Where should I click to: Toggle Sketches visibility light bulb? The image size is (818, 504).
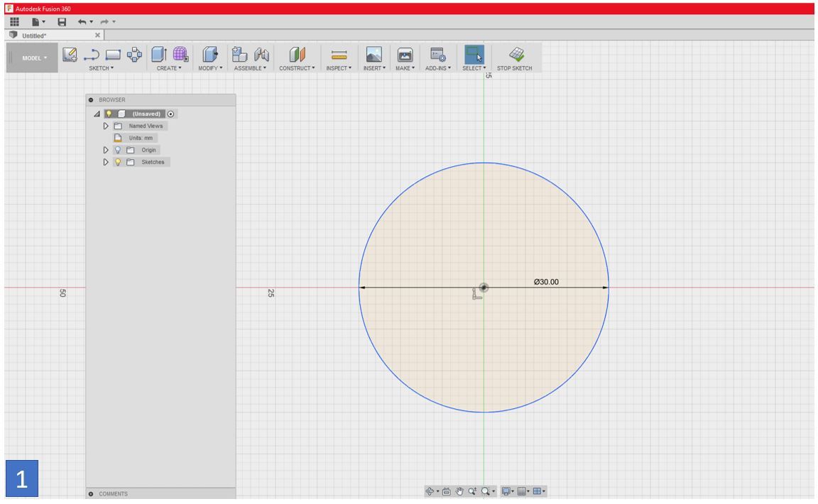coord(118,163)
